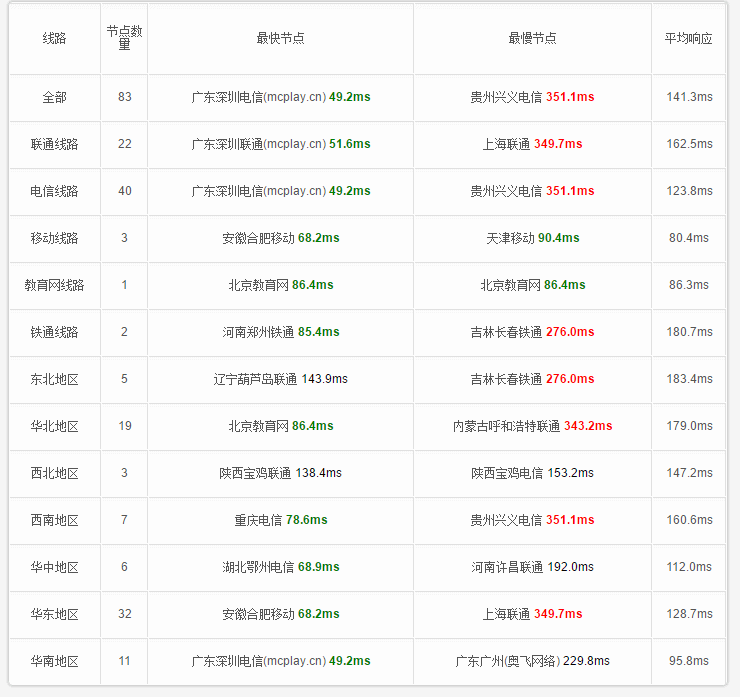
Task: Select the 平均响应 column header
Action: point(689,38)
